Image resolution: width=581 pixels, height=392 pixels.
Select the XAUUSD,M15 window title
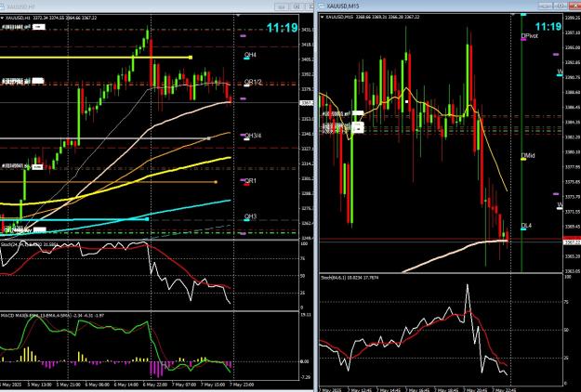click(x=343, y=7)
